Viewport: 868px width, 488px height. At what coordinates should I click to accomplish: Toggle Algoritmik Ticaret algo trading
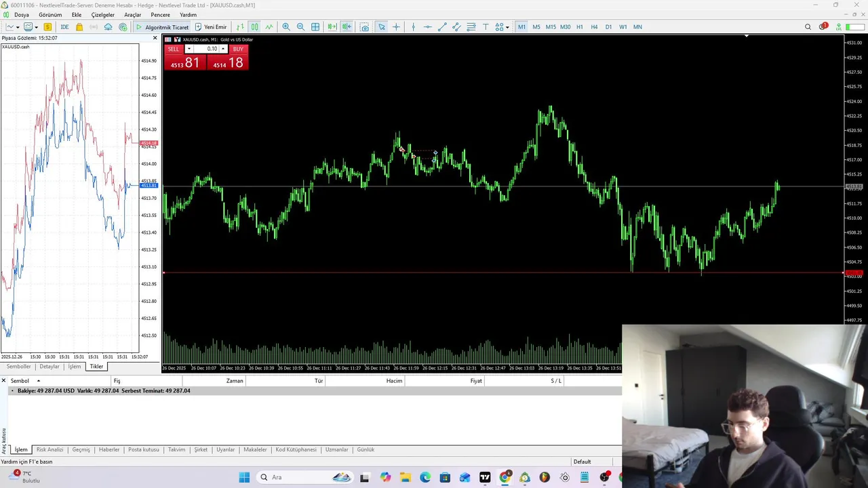(x=162, y=27)
